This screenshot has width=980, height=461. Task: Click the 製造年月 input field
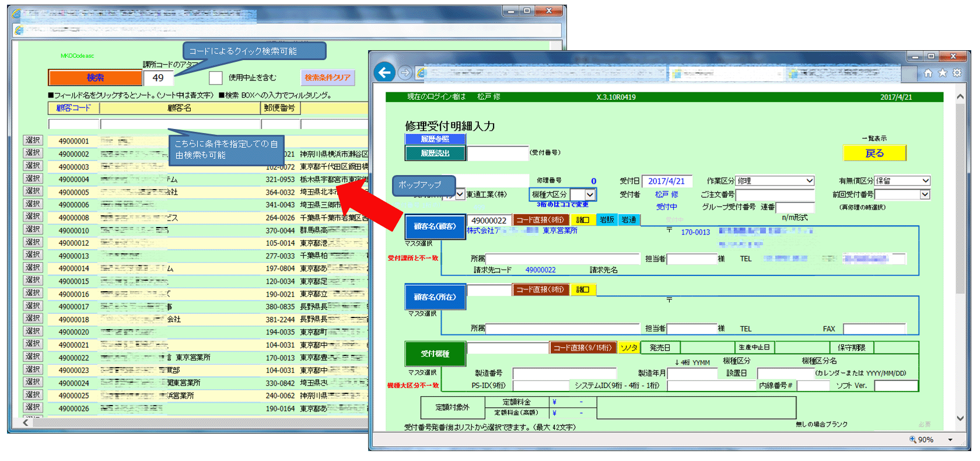pos(692,373)
